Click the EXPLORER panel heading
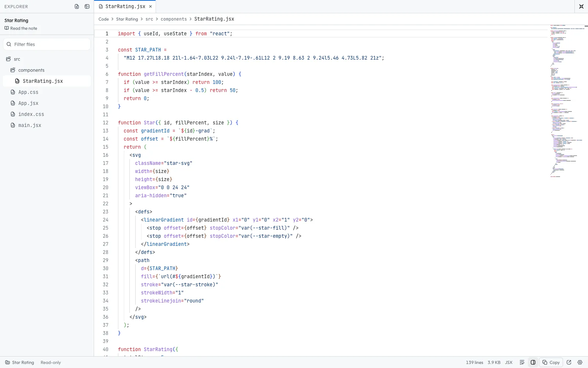The width and height of the screenshot is (588, 368). 16,7
